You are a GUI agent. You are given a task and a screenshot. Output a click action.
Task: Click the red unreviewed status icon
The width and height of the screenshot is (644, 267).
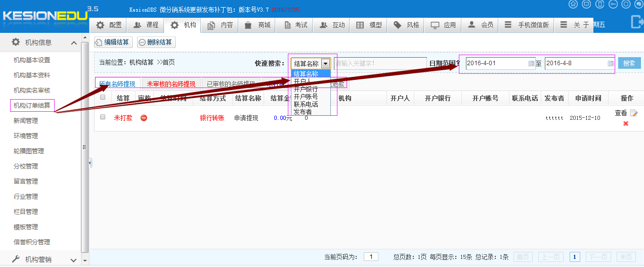pyautogui.click(x=144, y=118)
